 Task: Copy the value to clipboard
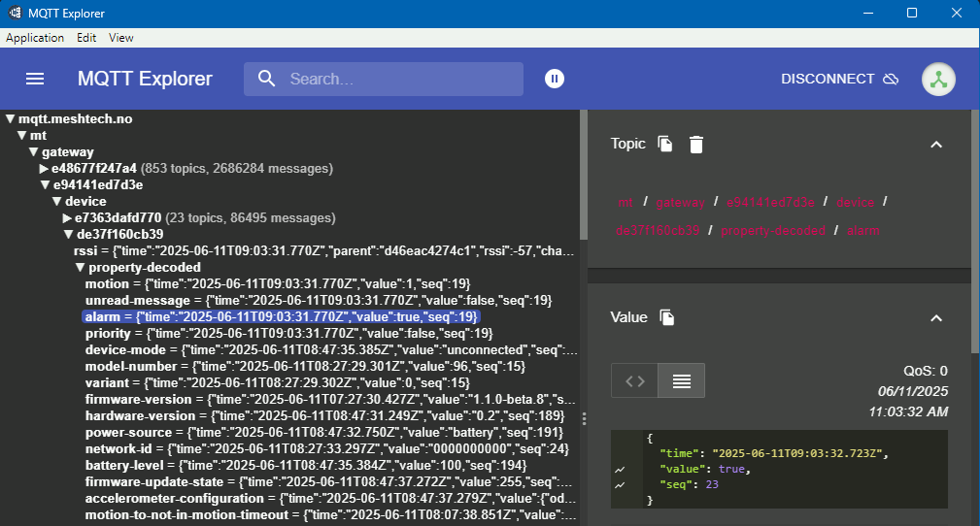(x=667, y=317)
